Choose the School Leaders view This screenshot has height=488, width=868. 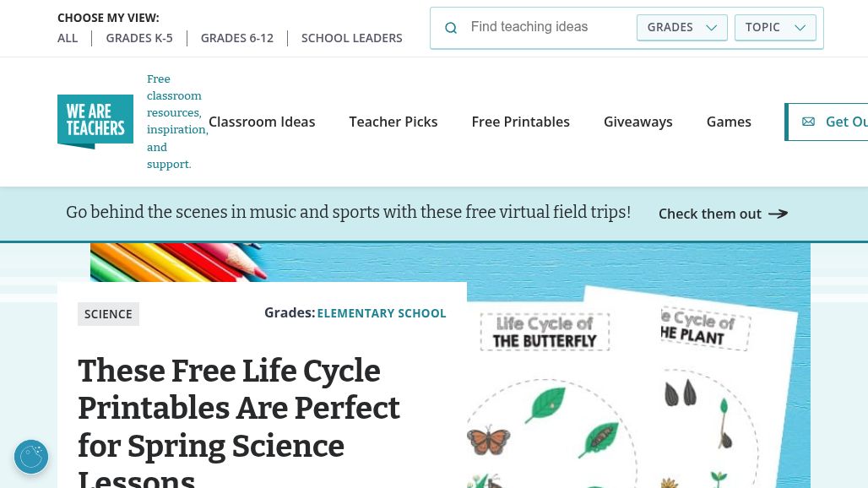[x=351, y=38]
